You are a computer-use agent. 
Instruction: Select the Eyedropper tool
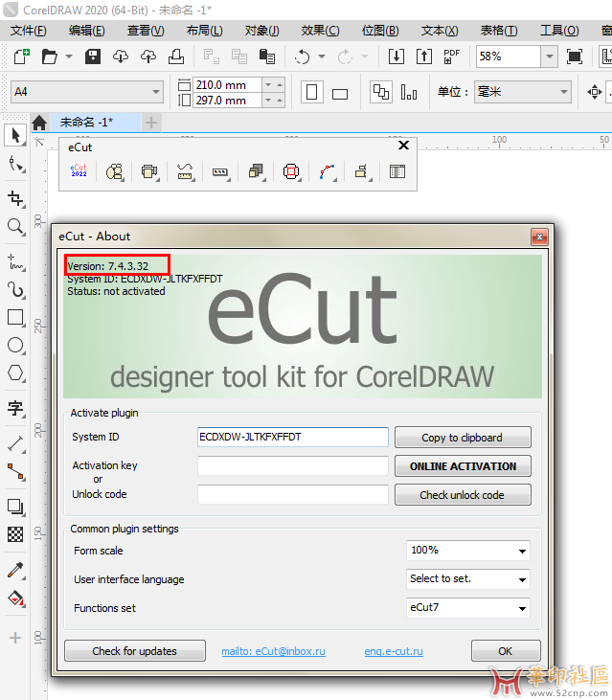pyautogui.click(x=16, y=570)
